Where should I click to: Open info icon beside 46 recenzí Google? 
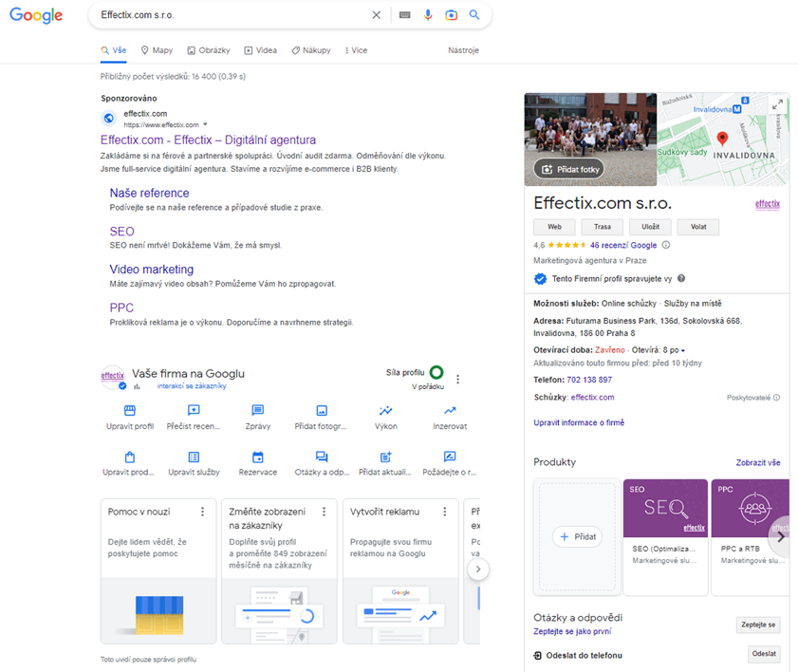point(666,245)
